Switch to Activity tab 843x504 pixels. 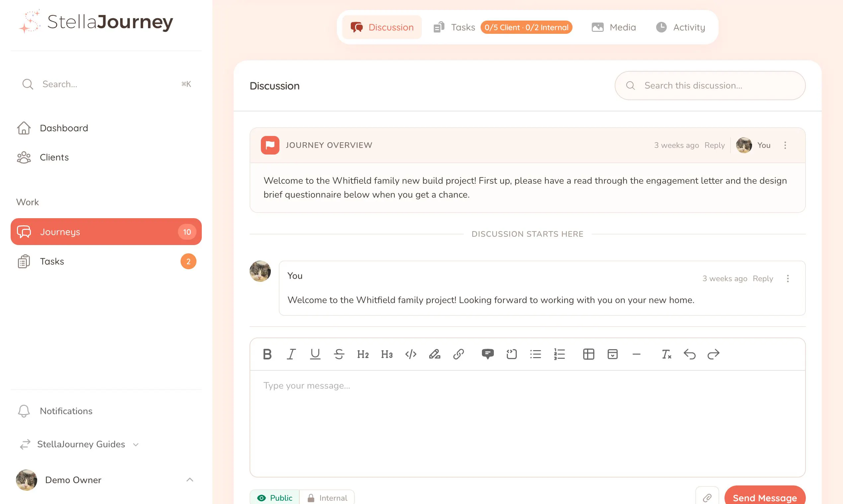pyautogui.click(x=680, y=27)
